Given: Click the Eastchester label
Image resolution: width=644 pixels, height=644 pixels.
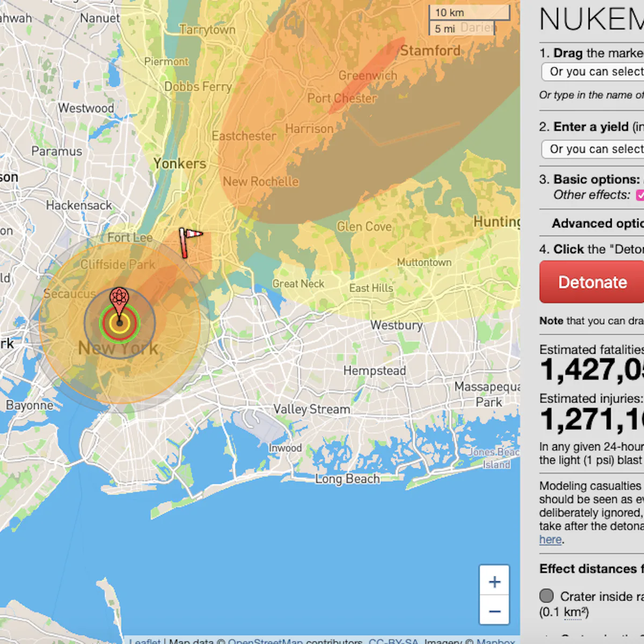Looking at the screenshot, I should [244, 136].
